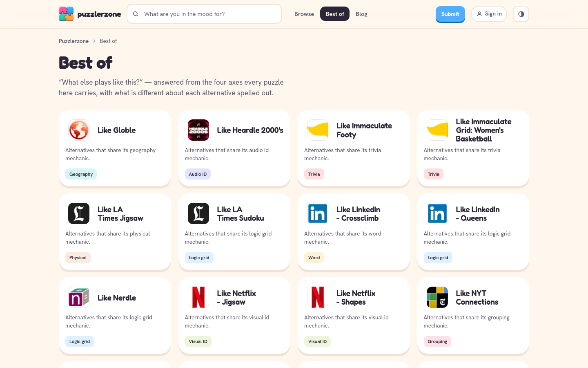
Task: Click the Trivia tag on Immaculate Footy card
Action: click(314, 174)
